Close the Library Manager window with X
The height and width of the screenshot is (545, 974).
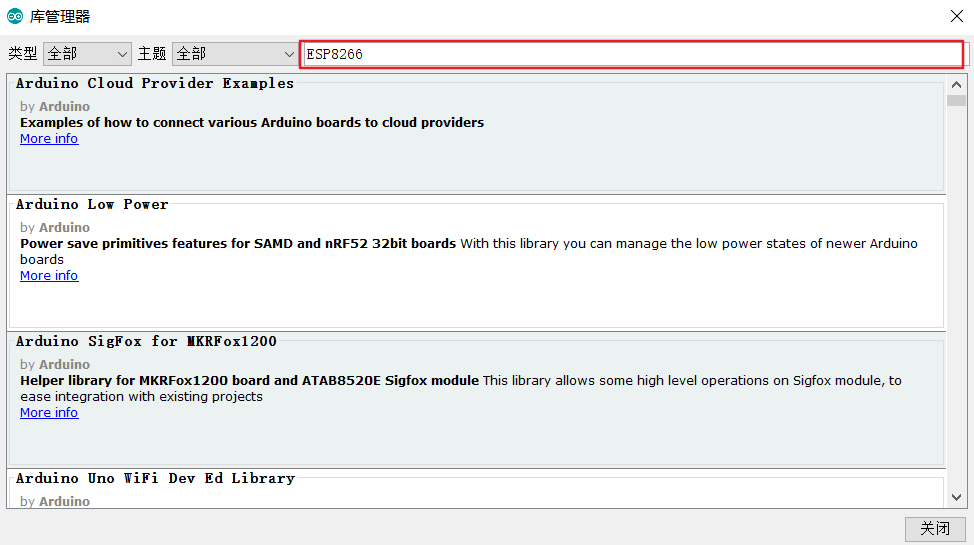pos(957,16)
